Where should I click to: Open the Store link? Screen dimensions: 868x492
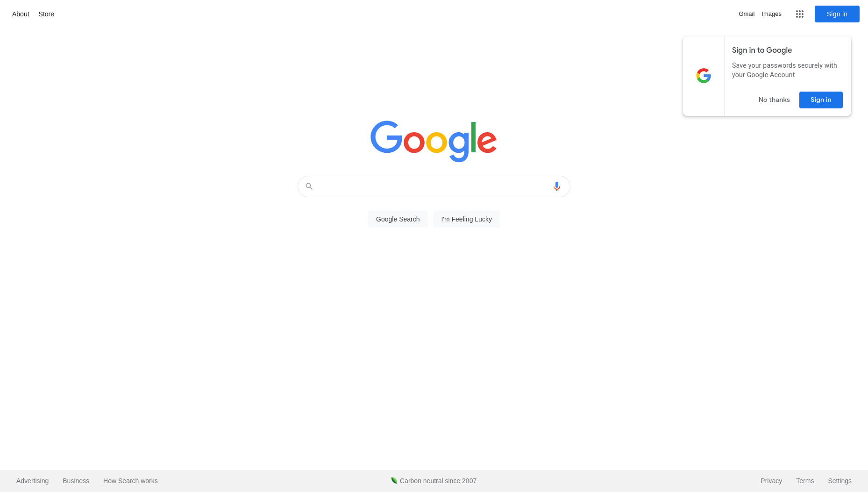(x=46, y=14)
